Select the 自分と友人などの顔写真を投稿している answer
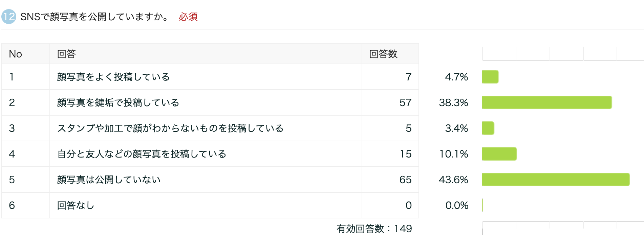 pos(142,154)
